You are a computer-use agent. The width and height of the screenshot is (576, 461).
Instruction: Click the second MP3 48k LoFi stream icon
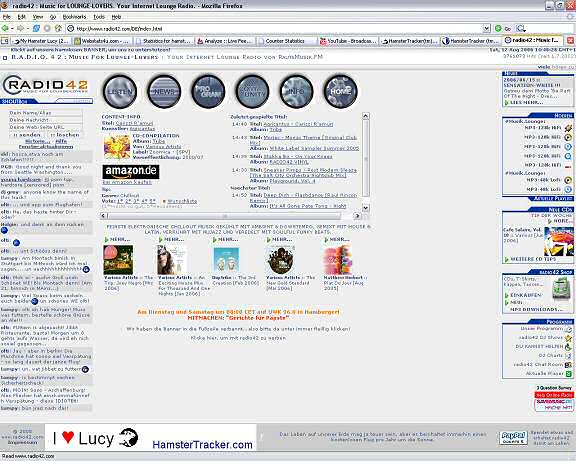point(568,190)
